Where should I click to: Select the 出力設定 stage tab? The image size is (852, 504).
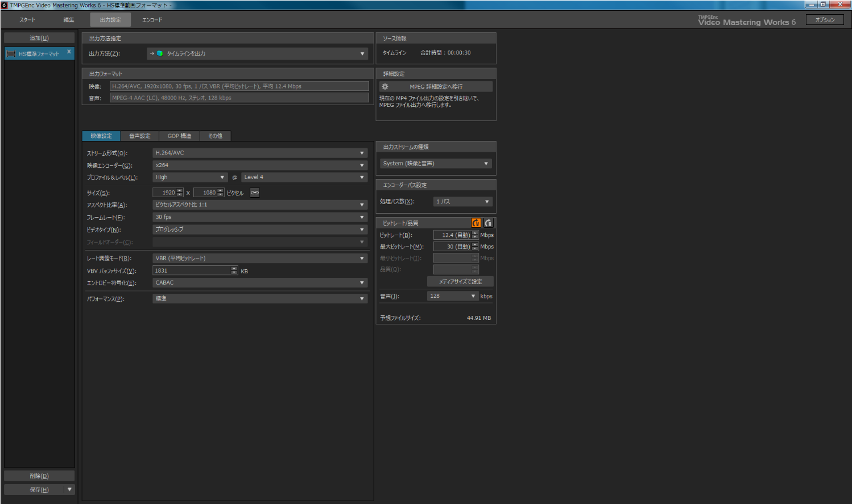pos(110,20)
